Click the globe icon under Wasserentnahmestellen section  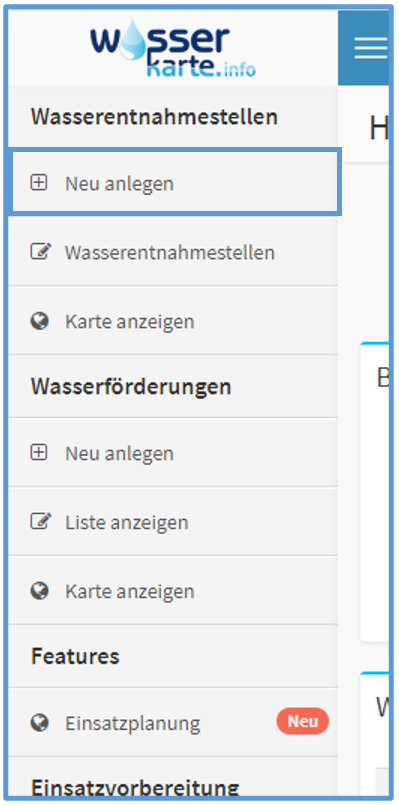39,321
